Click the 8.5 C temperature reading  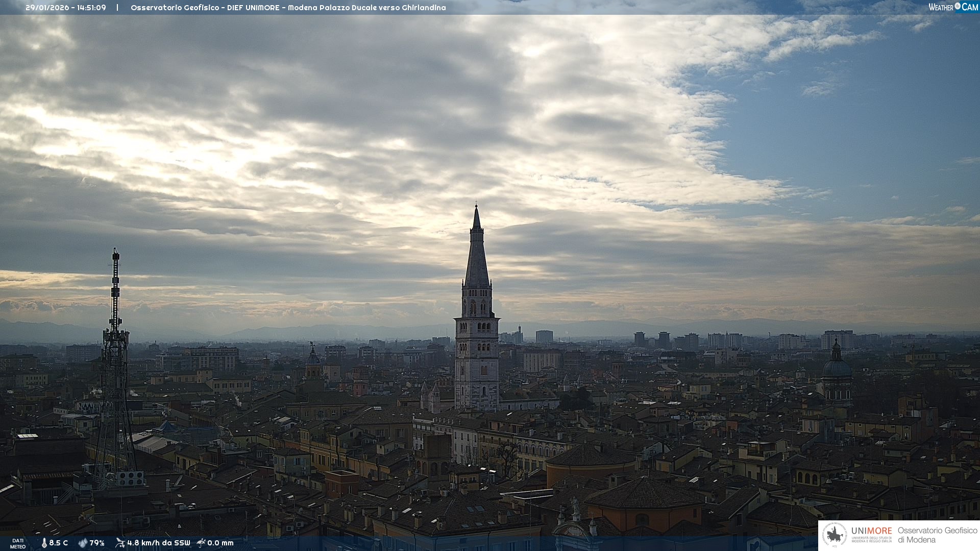tap(59, 543)
